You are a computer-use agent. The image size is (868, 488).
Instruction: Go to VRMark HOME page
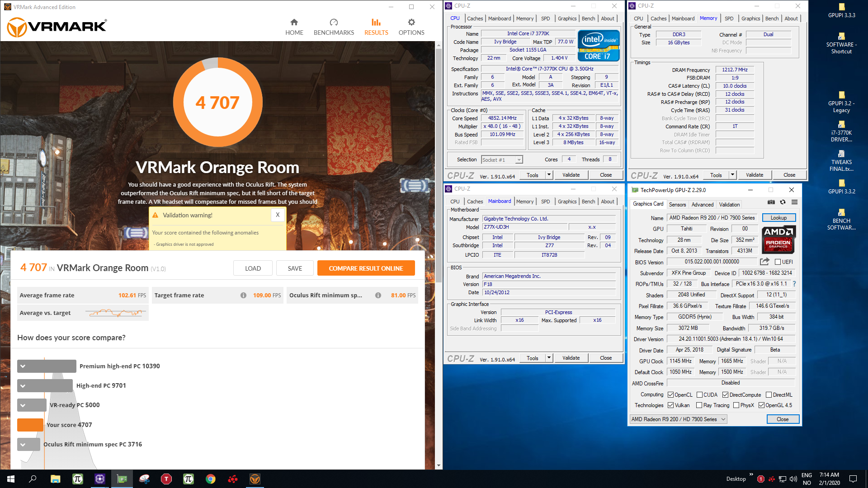[x=294, y=27]
